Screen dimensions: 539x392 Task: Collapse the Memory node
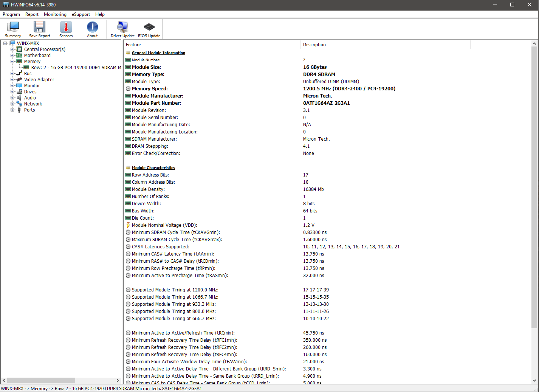(x=12, y=61)
